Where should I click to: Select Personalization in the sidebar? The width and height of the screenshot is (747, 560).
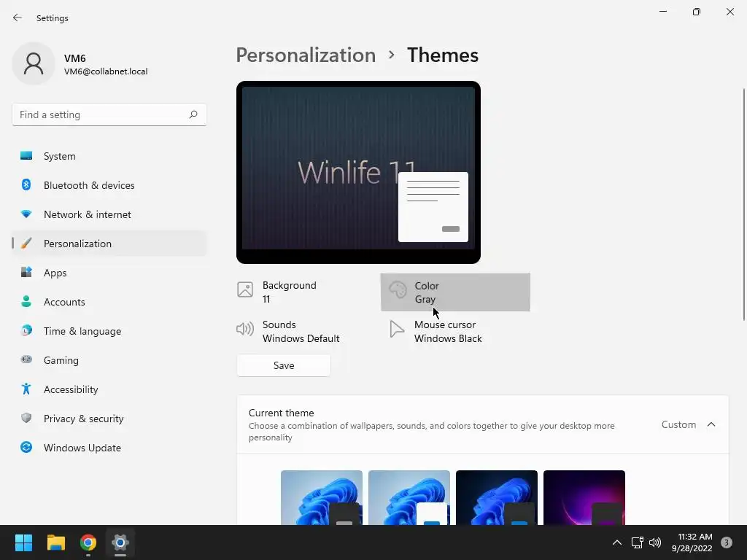pos(109,244)
